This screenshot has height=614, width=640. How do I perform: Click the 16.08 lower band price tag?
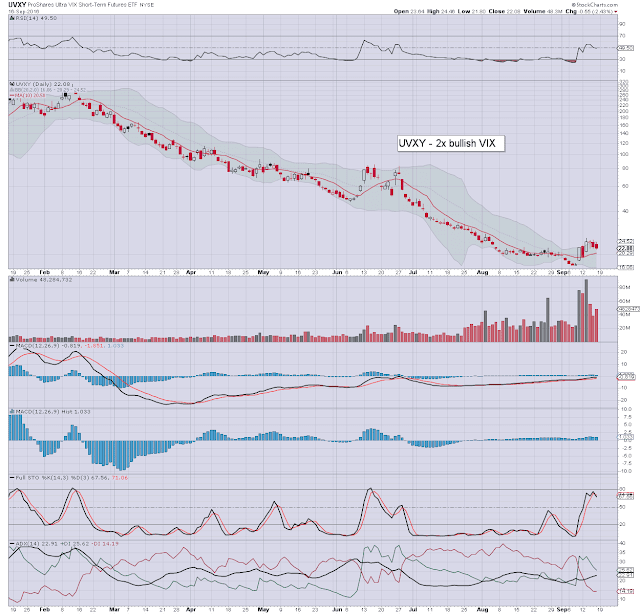(x=627, y=267)
